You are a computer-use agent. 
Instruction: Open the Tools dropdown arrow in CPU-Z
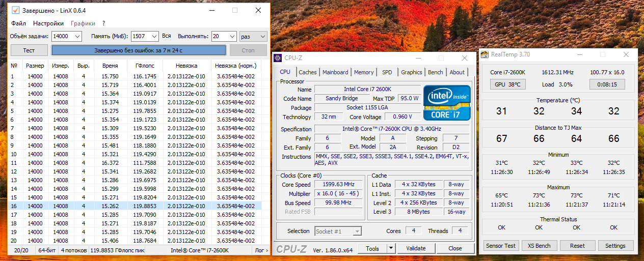[391, 248]
